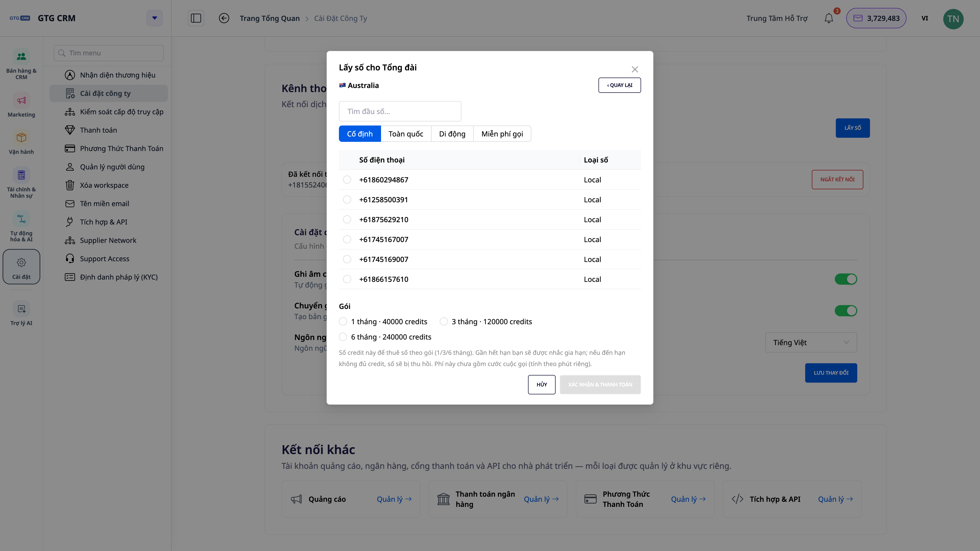
Task: Expand the GTG CRM workspace dropdown
Action: pos(154,18)
